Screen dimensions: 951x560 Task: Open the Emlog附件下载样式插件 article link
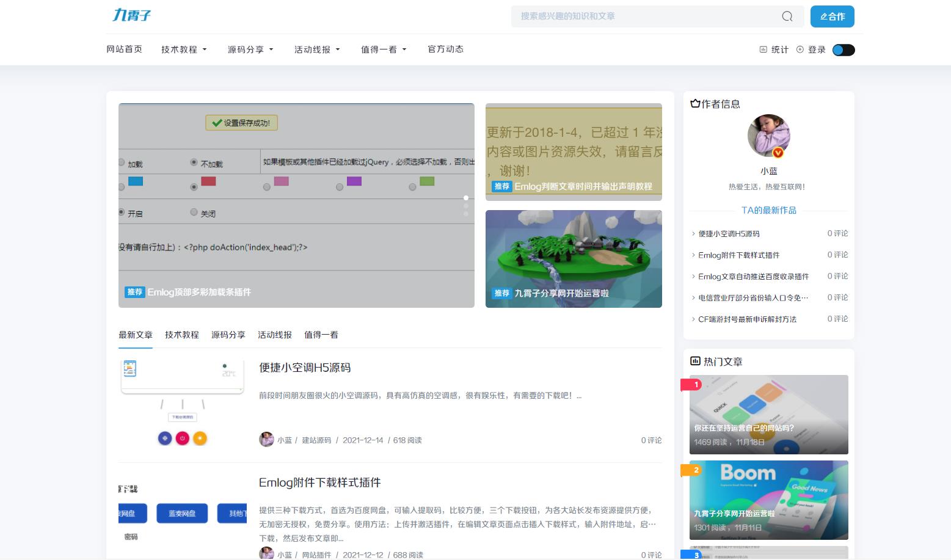pyautogui.click(x=320, y=482)
